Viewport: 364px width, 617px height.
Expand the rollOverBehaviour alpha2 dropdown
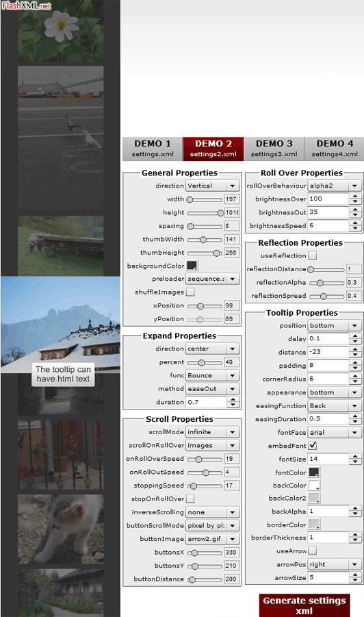(334, 186)
